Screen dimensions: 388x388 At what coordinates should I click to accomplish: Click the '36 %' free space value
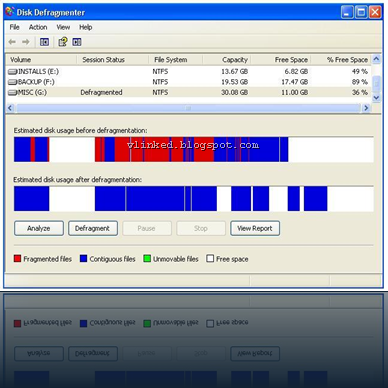(x=360, y=92)
